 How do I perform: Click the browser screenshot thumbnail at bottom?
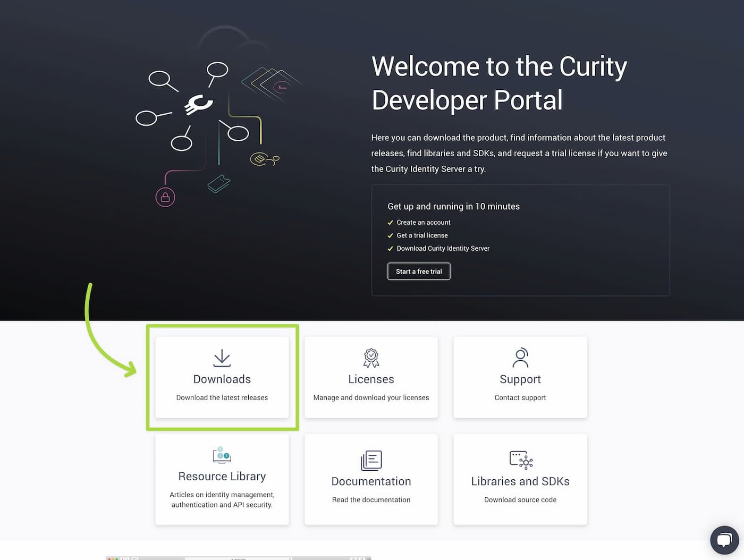point(238,557)
